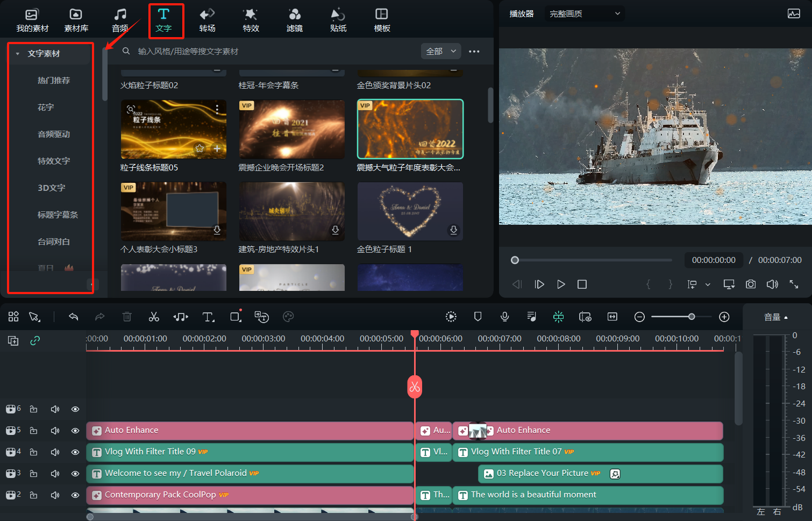This screenshot has height=521, width=812.
Task: Open the 全部 filter dropdown
Action: [441, 51]
